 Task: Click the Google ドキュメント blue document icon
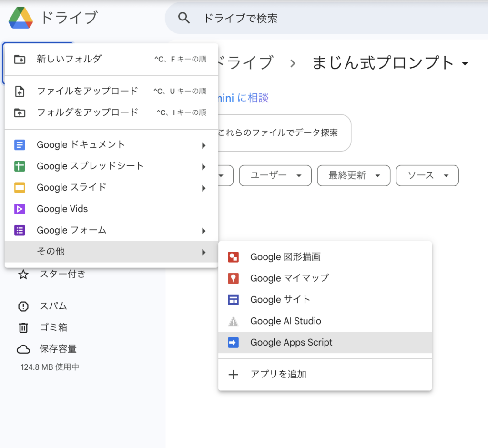point(20,145)
